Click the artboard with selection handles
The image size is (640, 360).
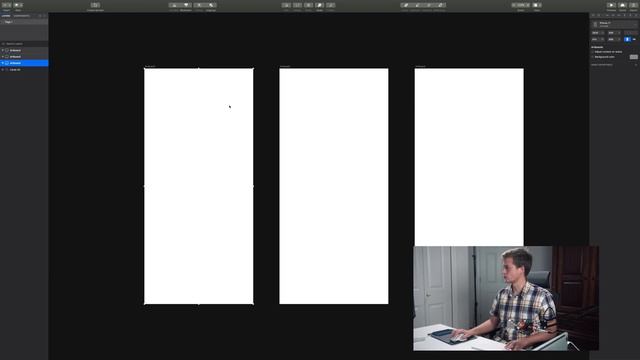click(x=198, y=186)
